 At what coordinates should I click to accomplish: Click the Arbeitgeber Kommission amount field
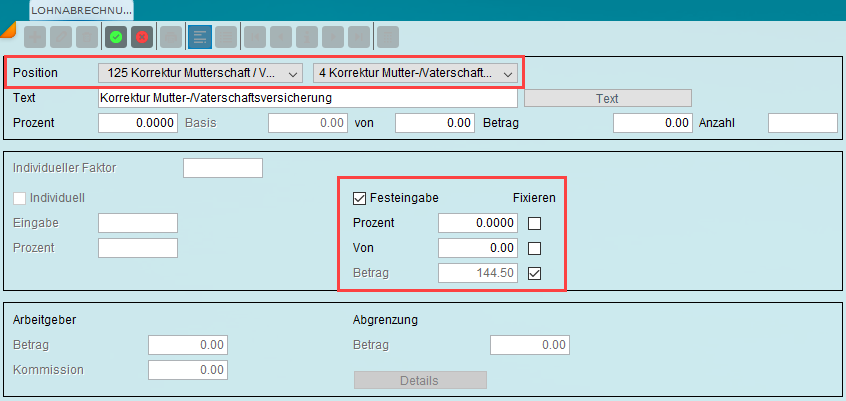click(188, 370)
